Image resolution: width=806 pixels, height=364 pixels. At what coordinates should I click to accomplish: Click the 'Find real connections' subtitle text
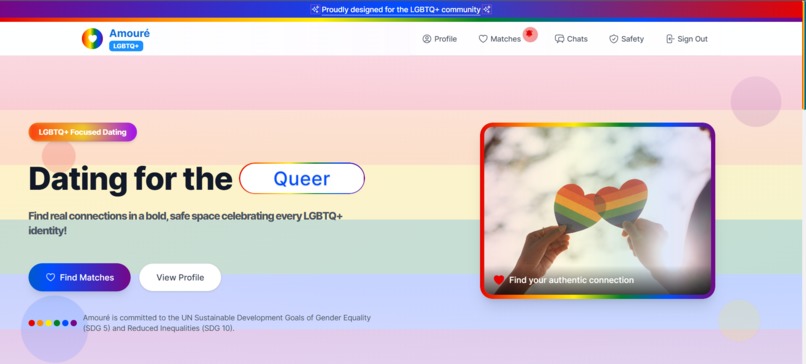185,223
